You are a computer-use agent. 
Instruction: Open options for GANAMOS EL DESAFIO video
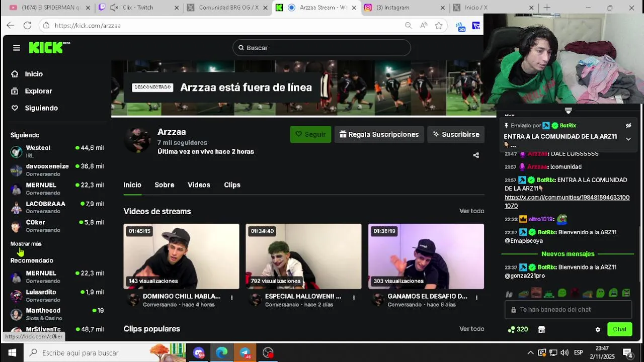tap(476, 298)
